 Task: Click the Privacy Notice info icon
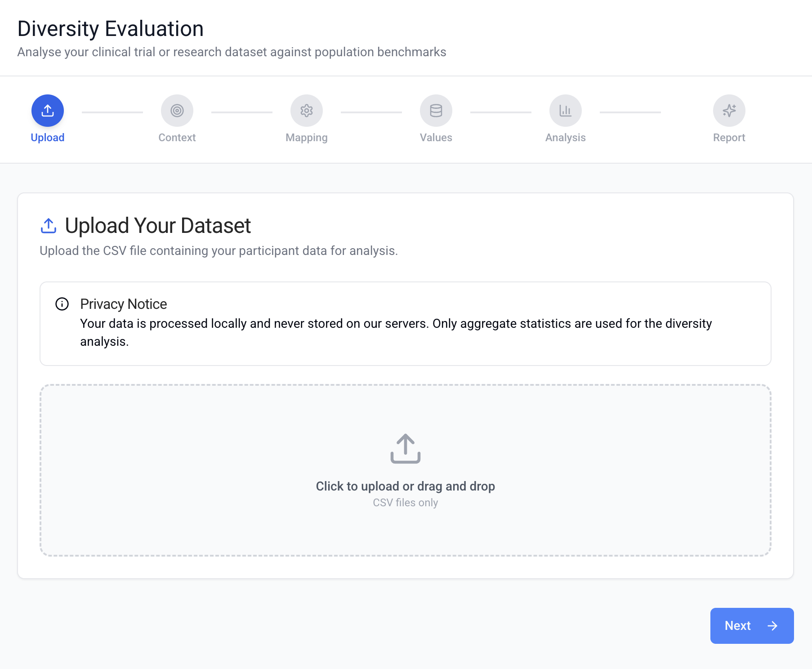[62, 304]
